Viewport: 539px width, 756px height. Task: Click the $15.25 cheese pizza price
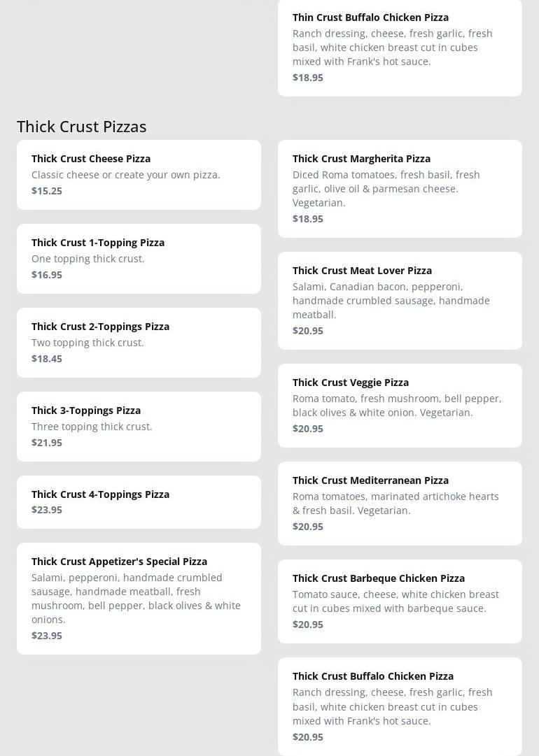click(47, 191)
